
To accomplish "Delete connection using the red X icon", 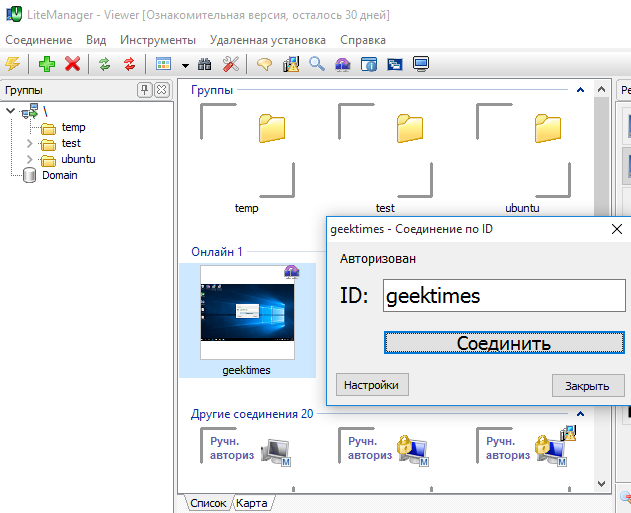I will (x=72, y=64).
